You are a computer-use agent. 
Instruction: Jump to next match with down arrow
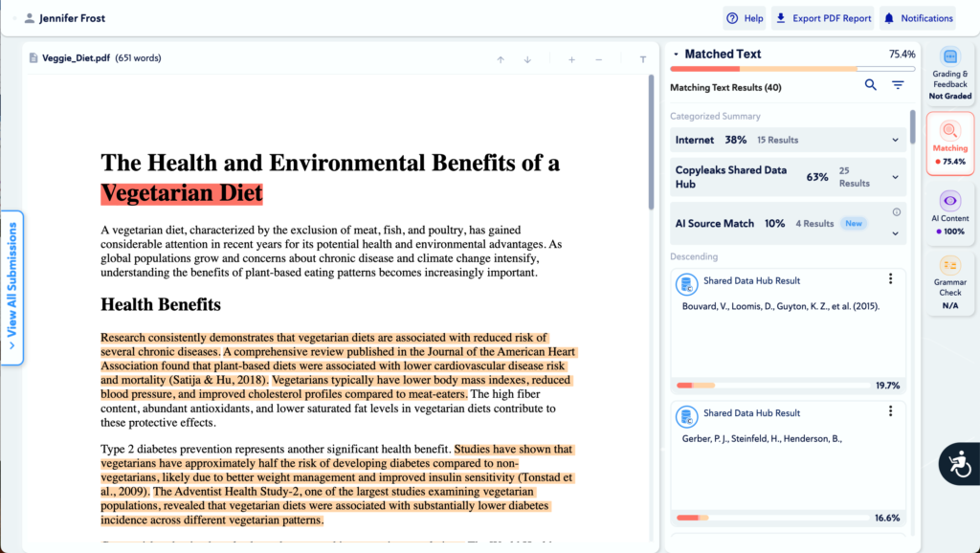pos(526,59)
